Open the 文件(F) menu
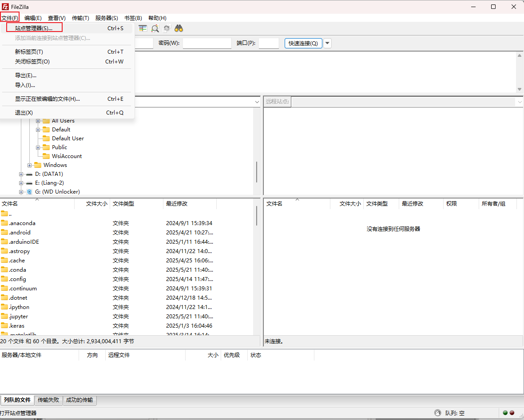524x420 pixels. [x=10, y=18]
